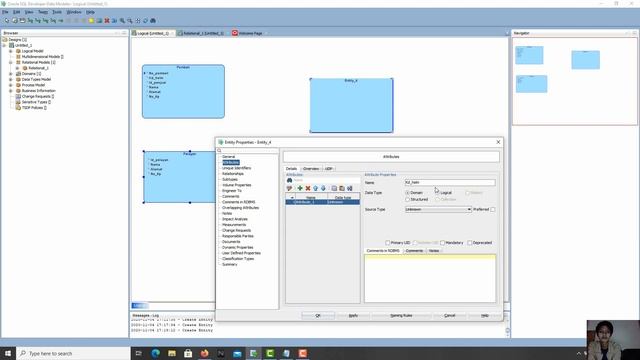Click the new entity icon in main toolbar
The height and width of the screenshot is (360, 640).
point(14,20)
